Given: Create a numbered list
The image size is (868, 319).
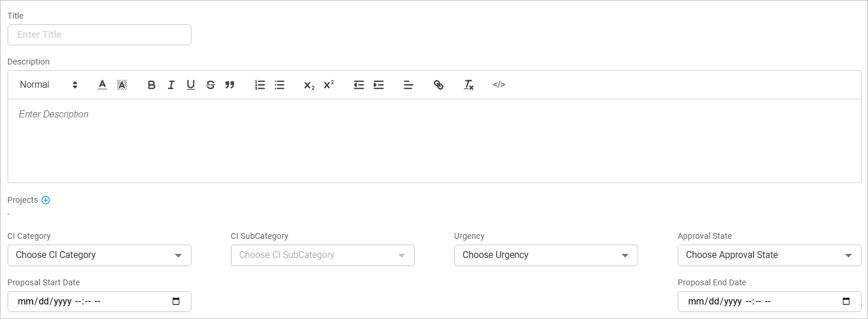Looking at the screenshot, I should click(x=260, y=85).
